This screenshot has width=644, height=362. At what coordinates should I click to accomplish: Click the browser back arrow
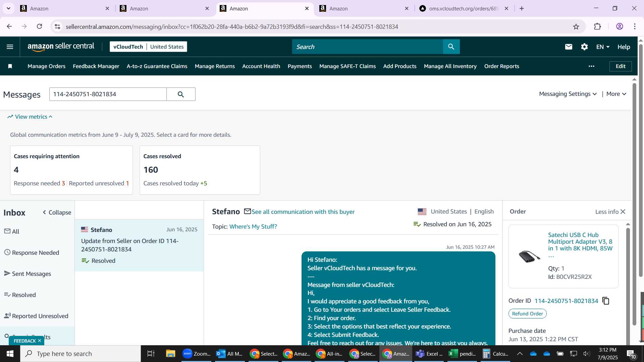tap(9, 26)
